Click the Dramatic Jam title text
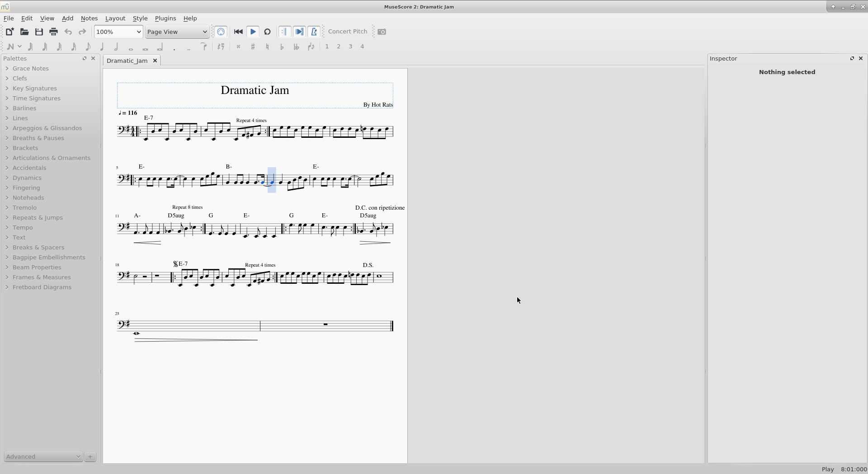The width and height of the screenshot is (868, 474). coord(255,90)
